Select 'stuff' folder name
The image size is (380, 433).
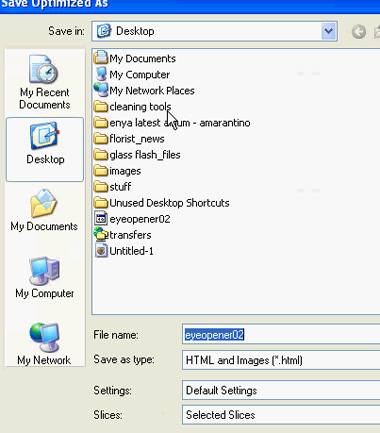(x=120, y=187)
